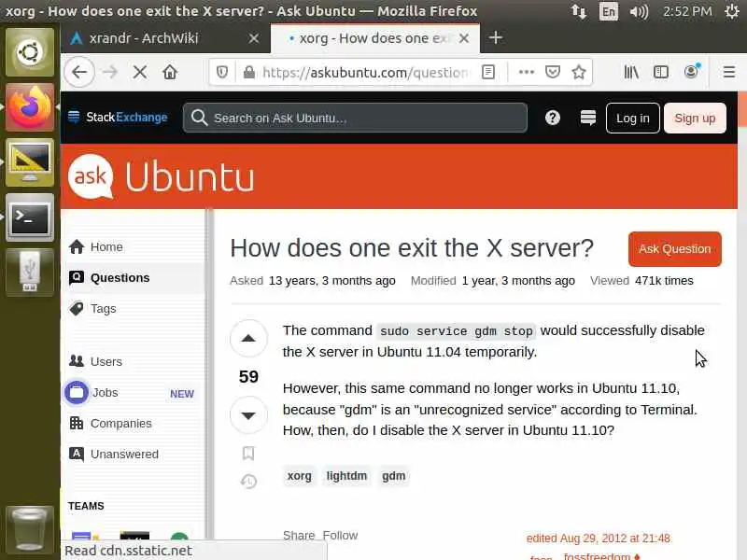Viewport: 747px width, 560px height.
Task: Open the Terminal dock icon
Action: click(30, 217)
